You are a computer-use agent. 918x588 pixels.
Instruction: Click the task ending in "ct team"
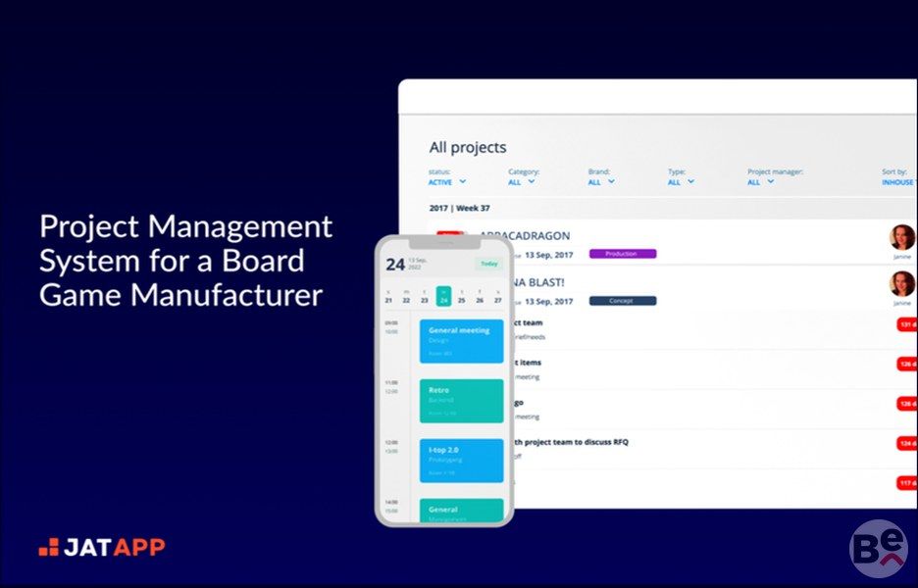click(529, 323)
